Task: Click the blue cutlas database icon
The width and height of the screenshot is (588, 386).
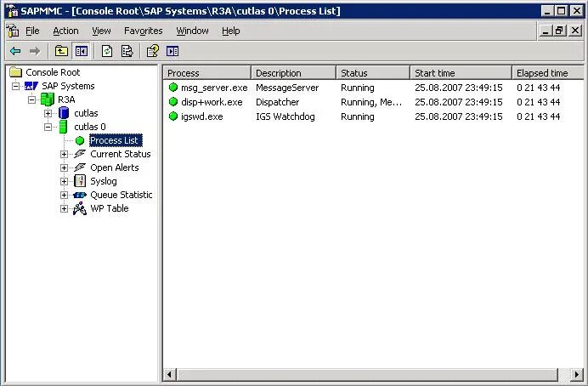Action: pos(64,113)
